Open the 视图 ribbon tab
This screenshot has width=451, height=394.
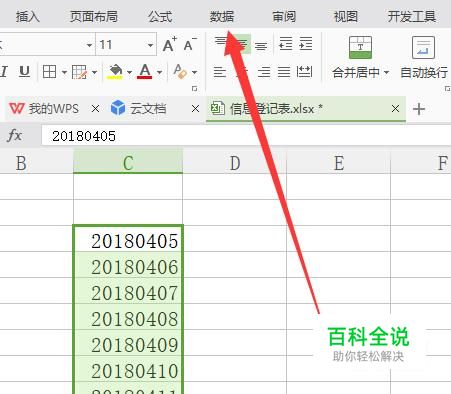pyautogui.click(x=346, y=16)
